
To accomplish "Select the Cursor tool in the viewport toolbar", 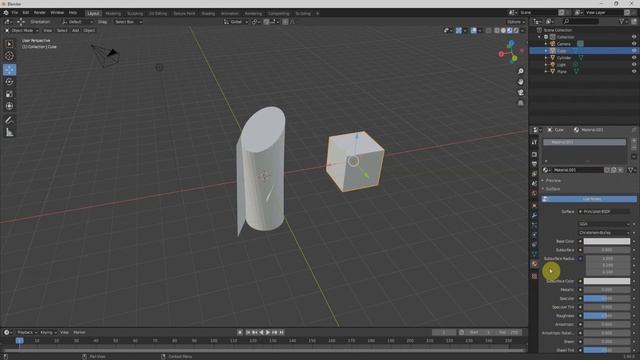I will click(9, 56).
